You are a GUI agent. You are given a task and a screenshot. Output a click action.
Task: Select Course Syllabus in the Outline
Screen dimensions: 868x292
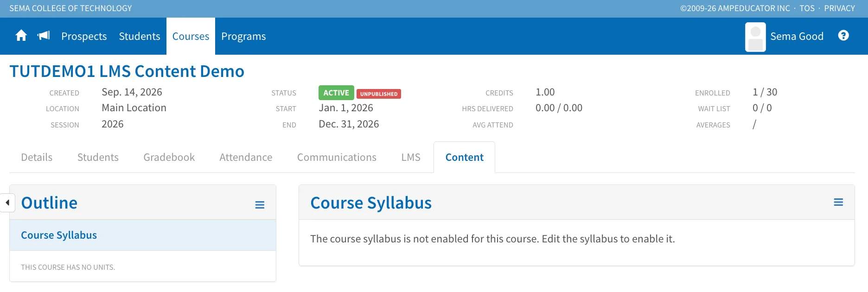143,235
